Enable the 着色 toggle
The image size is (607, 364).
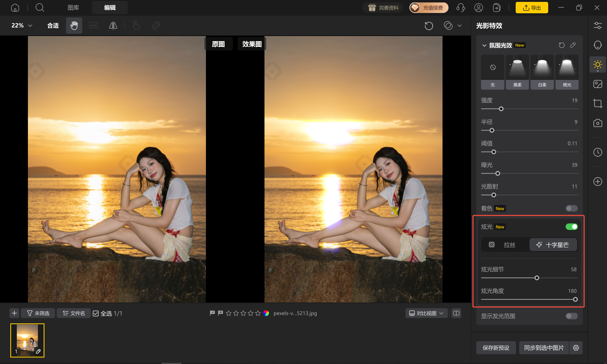572,208
